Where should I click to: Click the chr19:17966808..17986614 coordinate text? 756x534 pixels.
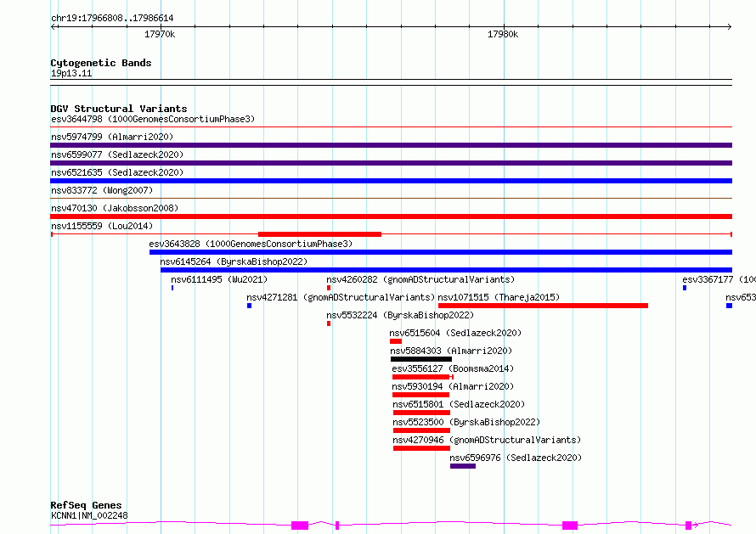click(112, 18)
